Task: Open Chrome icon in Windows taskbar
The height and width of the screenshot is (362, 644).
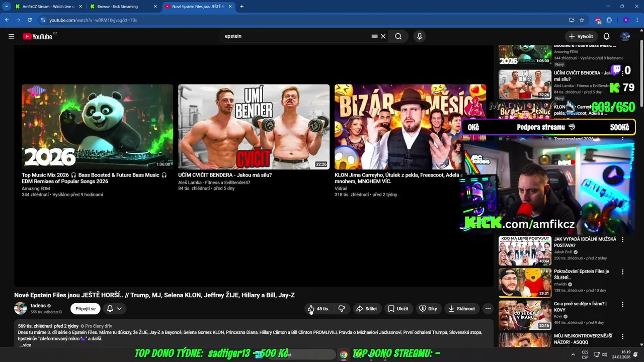Action: 343,354
